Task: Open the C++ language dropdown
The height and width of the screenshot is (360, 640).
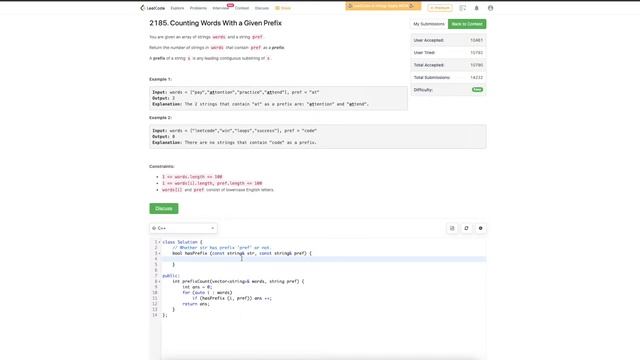Action: point(183,228)
